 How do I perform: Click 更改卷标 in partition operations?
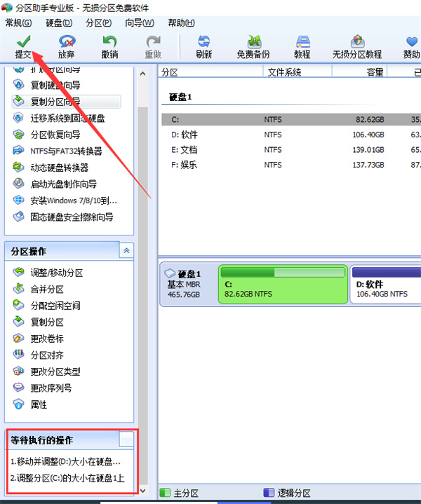[x=47, y=339]
